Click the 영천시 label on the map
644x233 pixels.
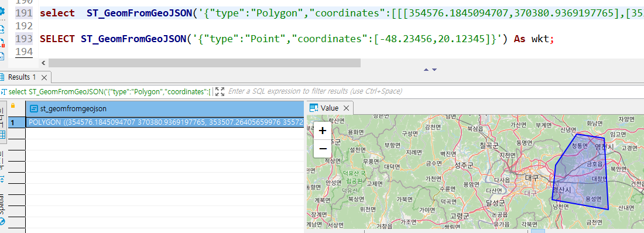604,147
